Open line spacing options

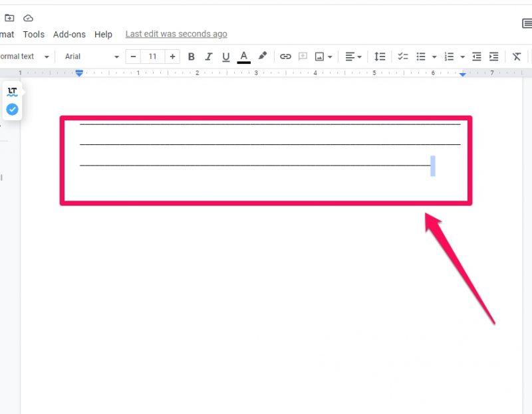pyautogui.click(x=380, y=56)
